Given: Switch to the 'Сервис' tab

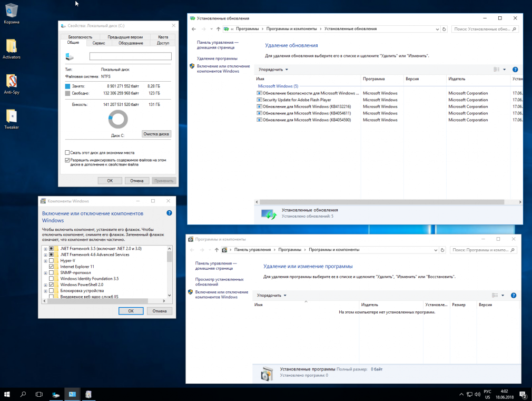Looking at the screenshot, I should tap(98, 43).
